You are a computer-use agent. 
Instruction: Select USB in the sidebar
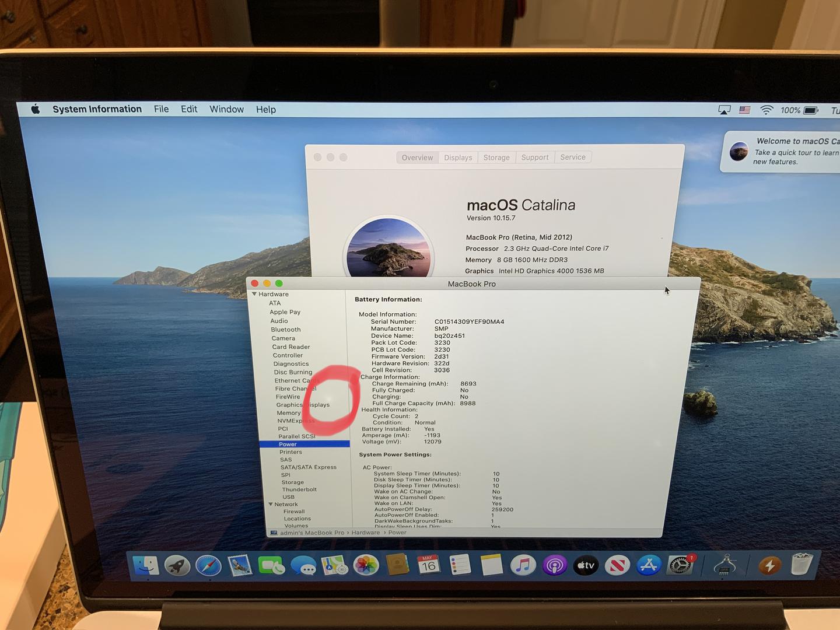click(289, 497)
